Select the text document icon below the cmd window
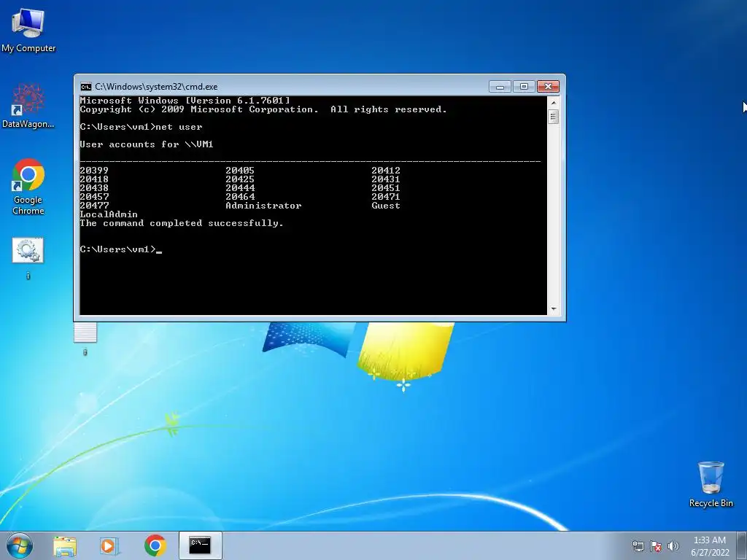Image resolution: width=747 pixels, height=560 pixels. [85, 338]
